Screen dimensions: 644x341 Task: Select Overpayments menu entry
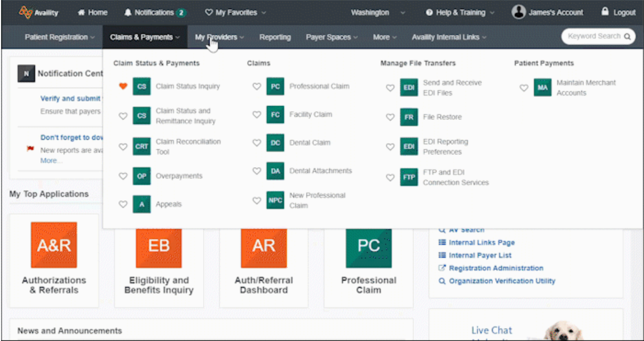tap(179, 176)
